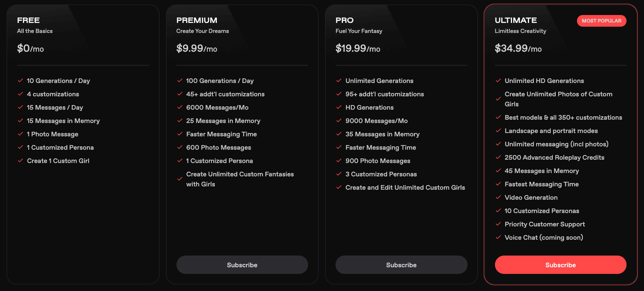
Task: Click checkmark next to Unlimited HD Generations
Action: coord(498,80)
